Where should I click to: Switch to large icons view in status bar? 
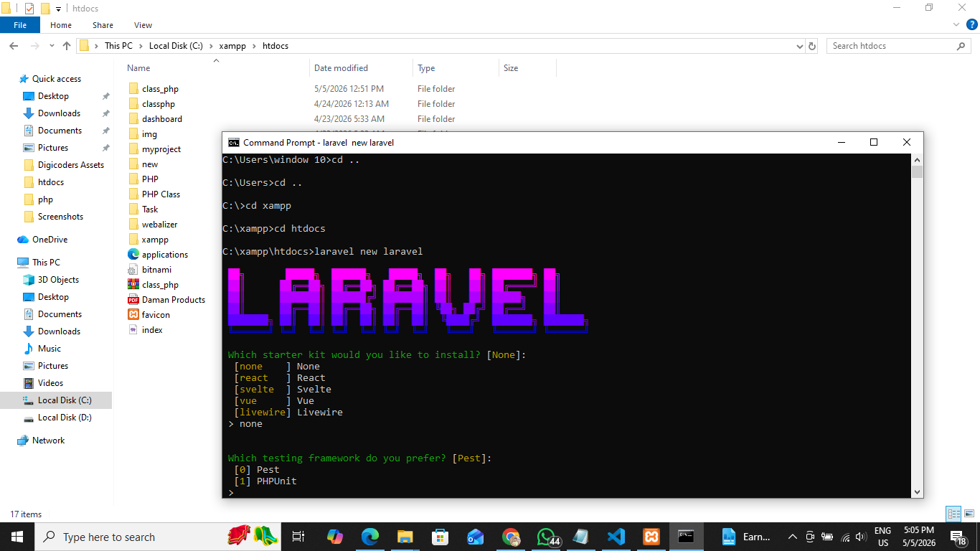(968, 514)
